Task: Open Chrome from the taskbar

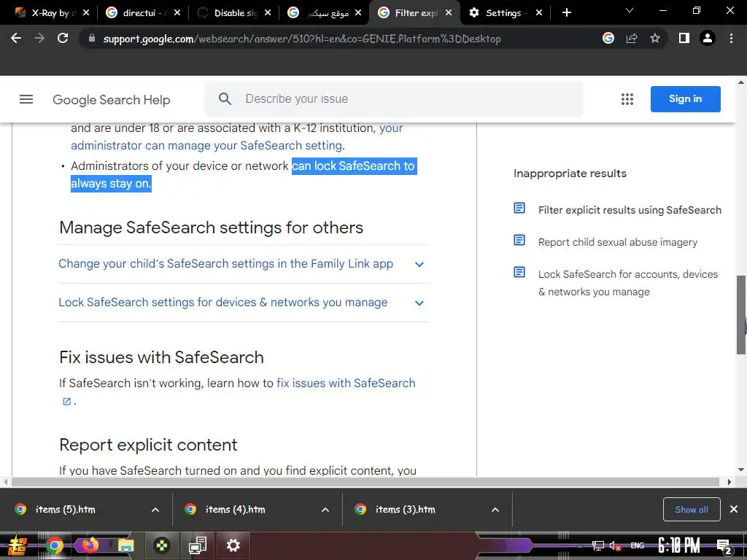Action: click(54, 545)
